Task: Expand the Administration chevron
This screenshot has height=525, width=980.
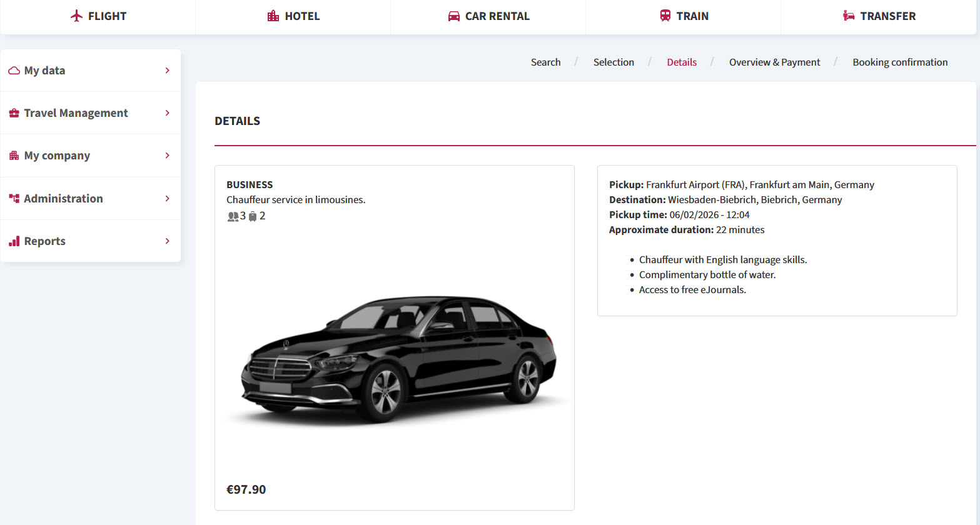Action: pyautogui.click(x=167, y=199)
